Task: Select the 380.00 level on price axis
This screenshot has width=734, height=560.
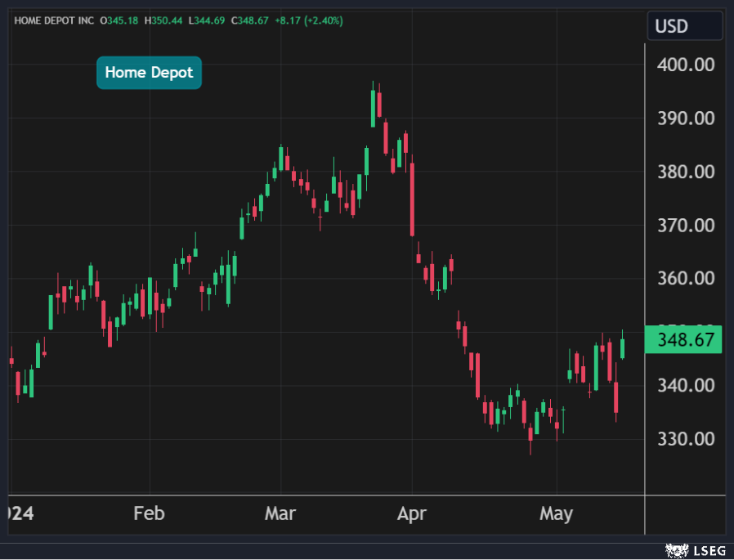Action: [686, 172]
